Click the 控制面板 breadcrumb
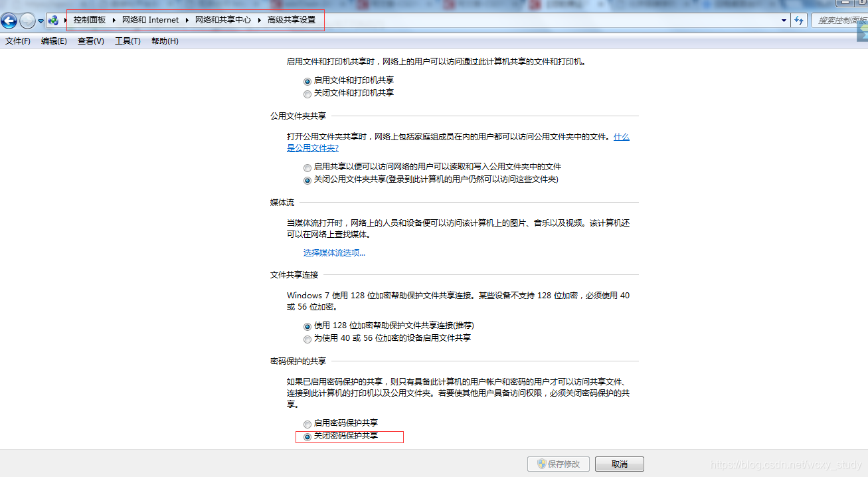Image resolution: width=868 pixels, height=477 pixels. click(x=90, y=20)
